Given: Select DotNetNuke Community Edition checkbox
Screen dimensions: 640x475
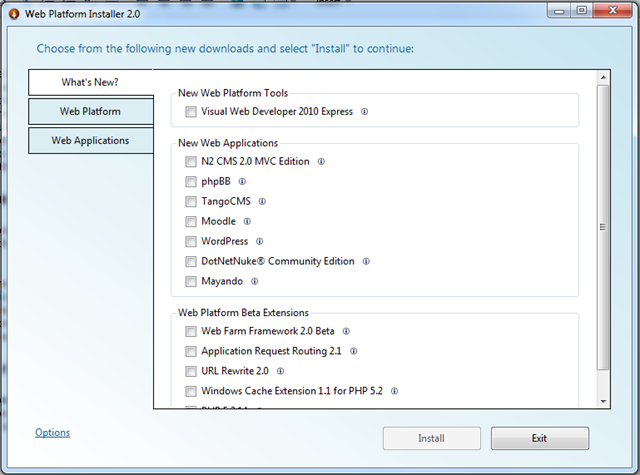Looking at the screenshot, I should click(x=191, y=262).
